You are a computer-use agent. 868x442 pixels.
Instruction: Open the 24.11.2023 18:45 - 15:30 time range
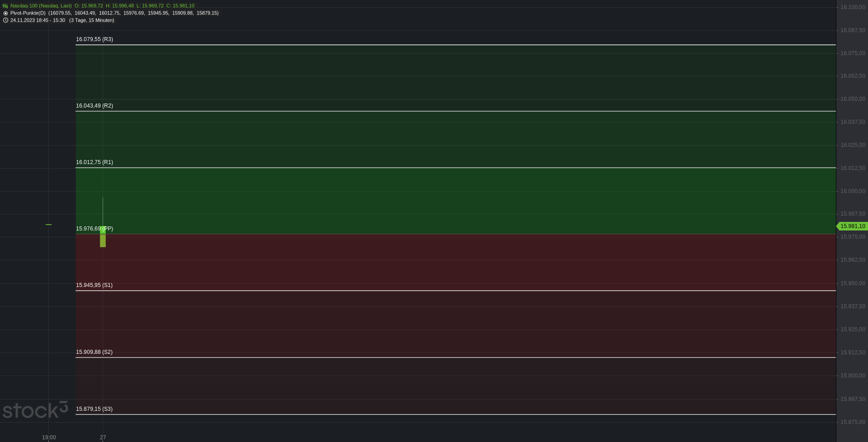click(x=38, y=20)
